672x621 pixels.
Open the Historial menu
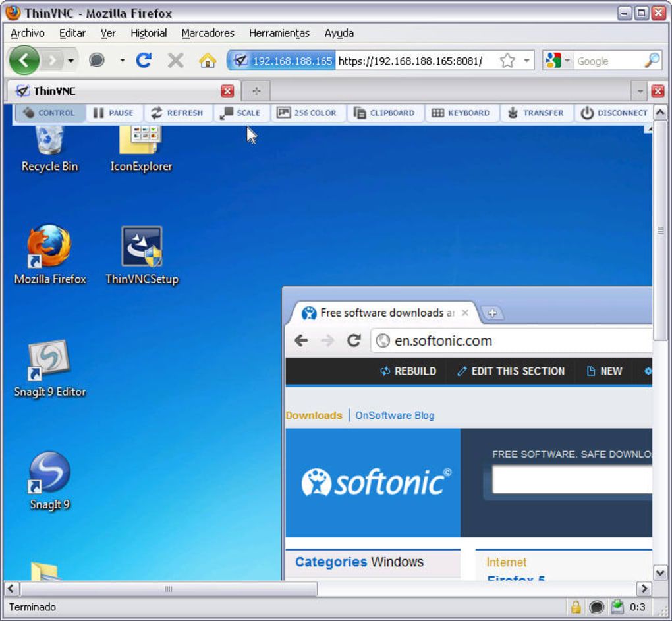point(149,33)
